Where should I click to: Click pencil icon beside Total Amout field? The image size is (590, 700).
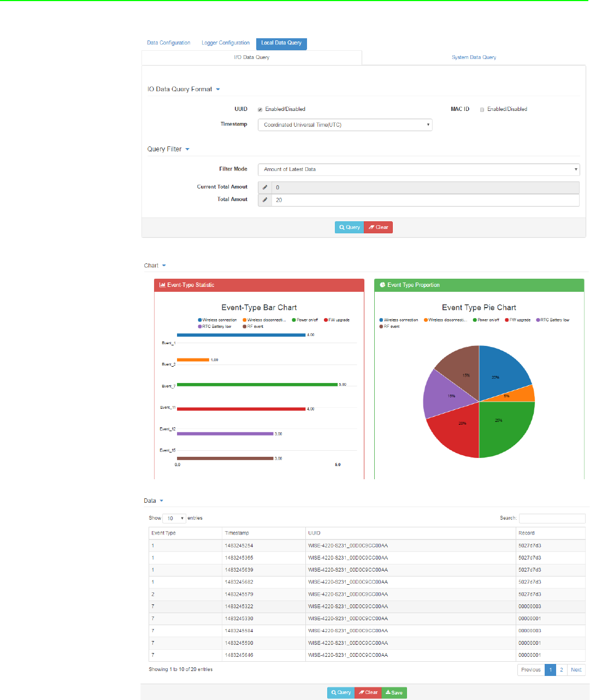tap(265, 200)
